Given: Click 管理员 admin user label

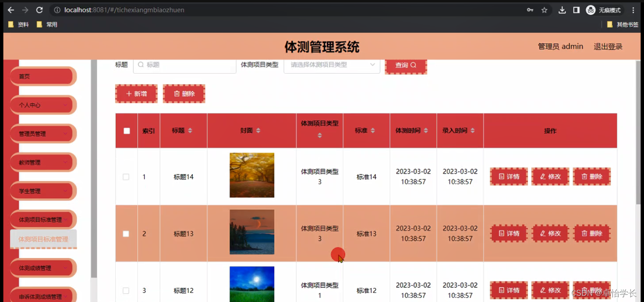Looking at the screenshot, I should coord(560,46).
